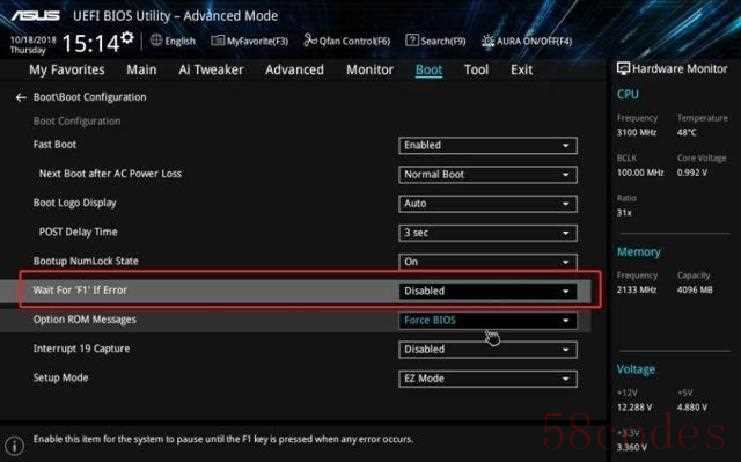Go to the Advanced tab
Screen dimensions: 741x462
294,70
